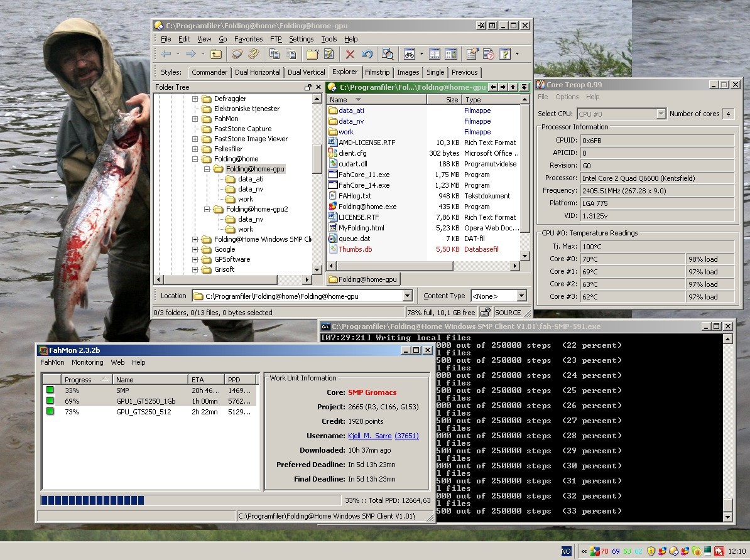The image size is (750, 560).
Task: Go up one folder level using toolbar icon
Action: [x=216, y=54]
